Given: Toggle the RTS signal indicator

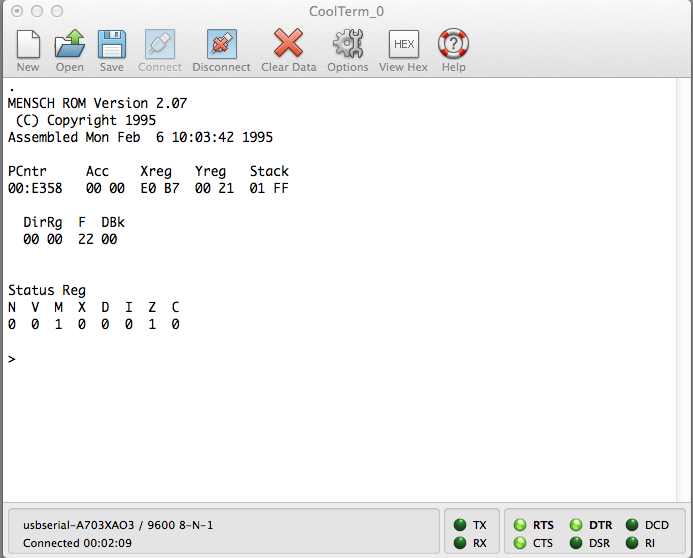Looking at the screenshot, I should click(520, 524).
